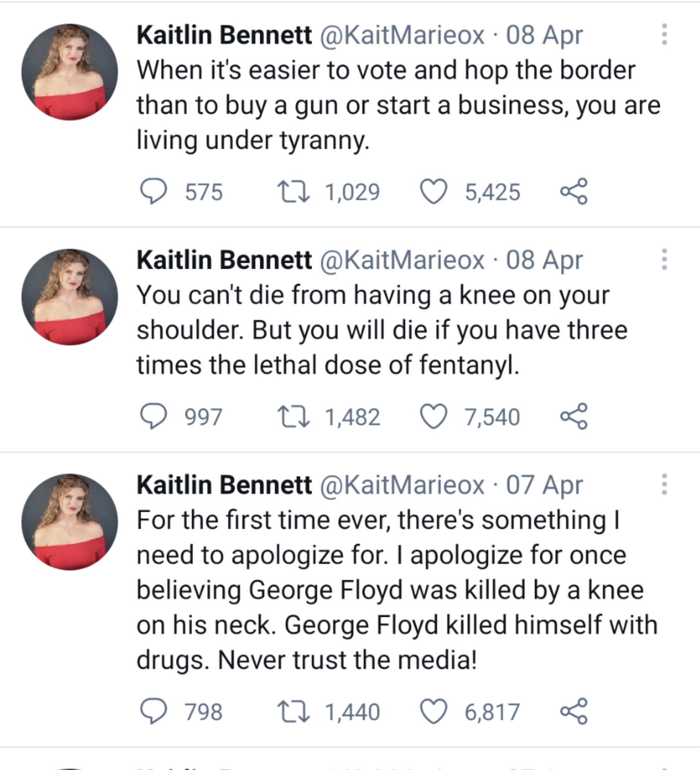The image size is (700, 770).
Task: Open the profile picture beside the apology tweet
Action: 70,522
